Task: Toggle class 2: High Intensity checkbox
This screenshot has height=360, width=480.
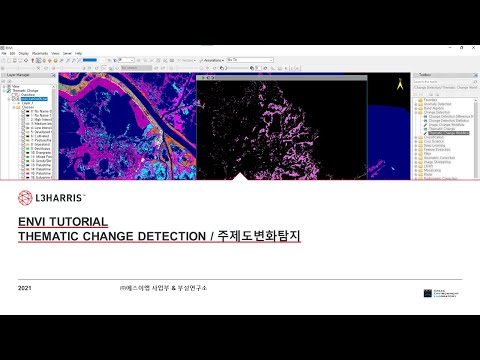Action: coord(23,119)
